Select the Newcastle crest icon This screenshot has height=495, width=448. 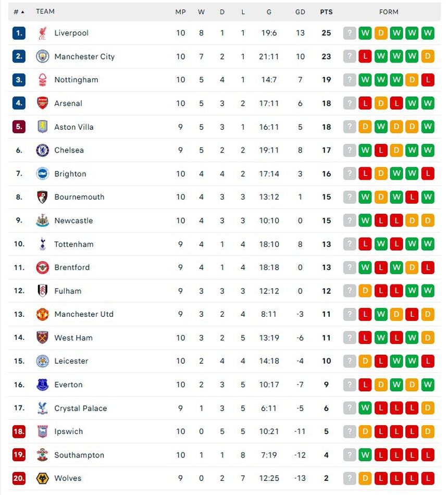43,220
